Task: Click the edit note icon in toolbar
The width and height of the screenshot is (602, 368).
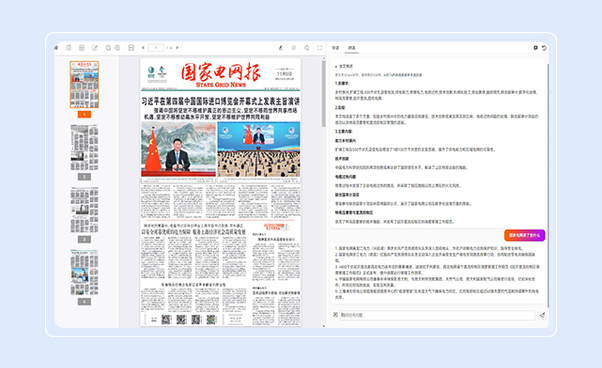Action: click(94, 48)
